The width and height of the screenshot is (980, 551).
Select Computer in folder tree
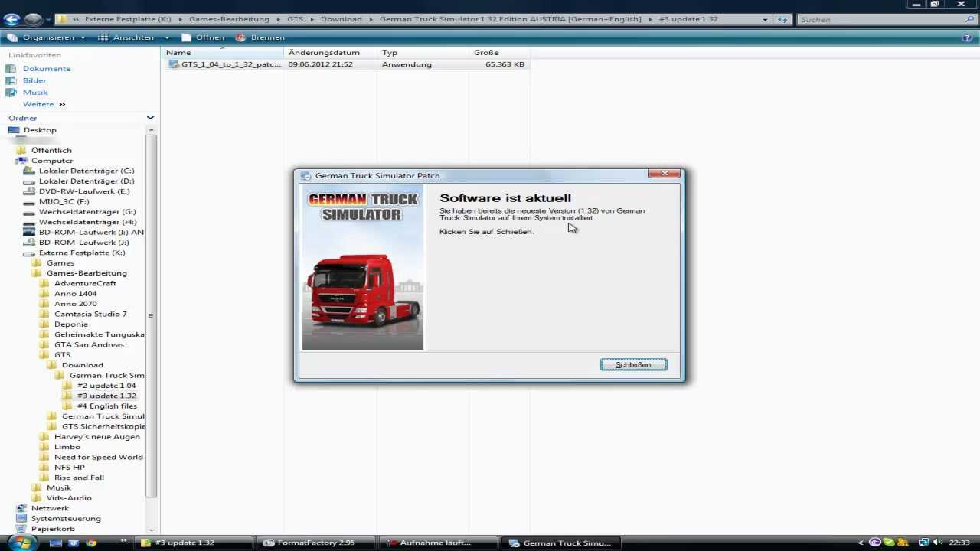tap(52, 161)
